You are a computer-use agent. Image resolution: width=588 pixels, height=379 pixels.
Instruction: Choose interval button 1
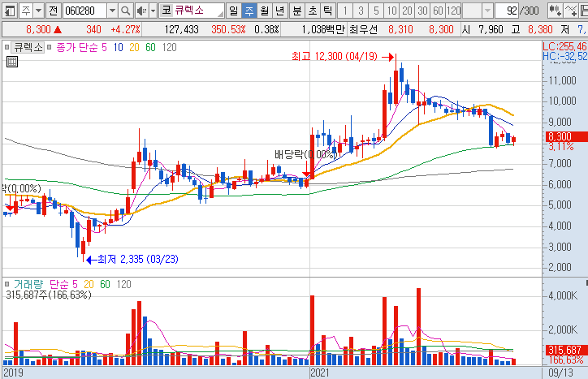click(345, 11)
